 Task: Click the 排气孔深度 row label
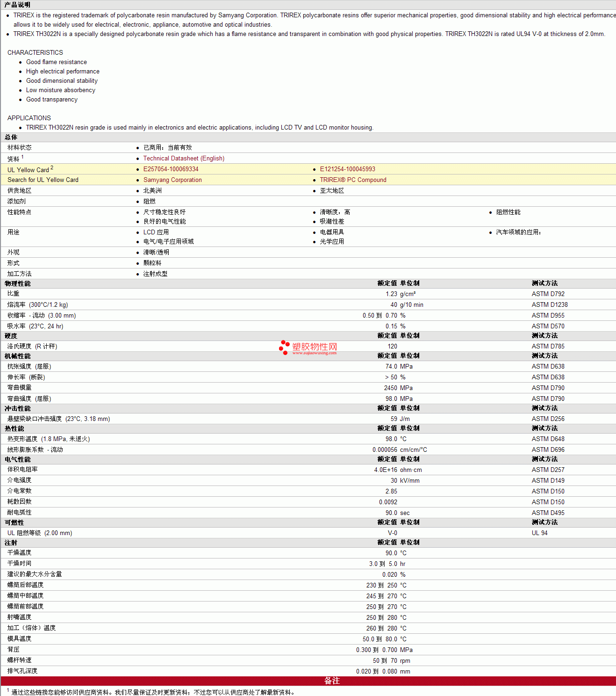[22, 671]
